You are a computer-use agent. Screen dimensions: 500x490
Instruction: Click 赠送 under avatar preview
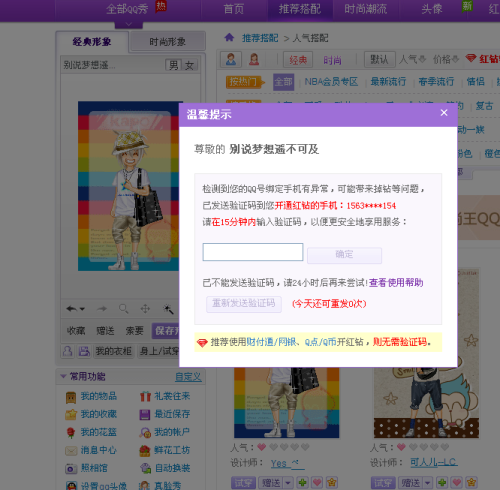pos(105,331)
